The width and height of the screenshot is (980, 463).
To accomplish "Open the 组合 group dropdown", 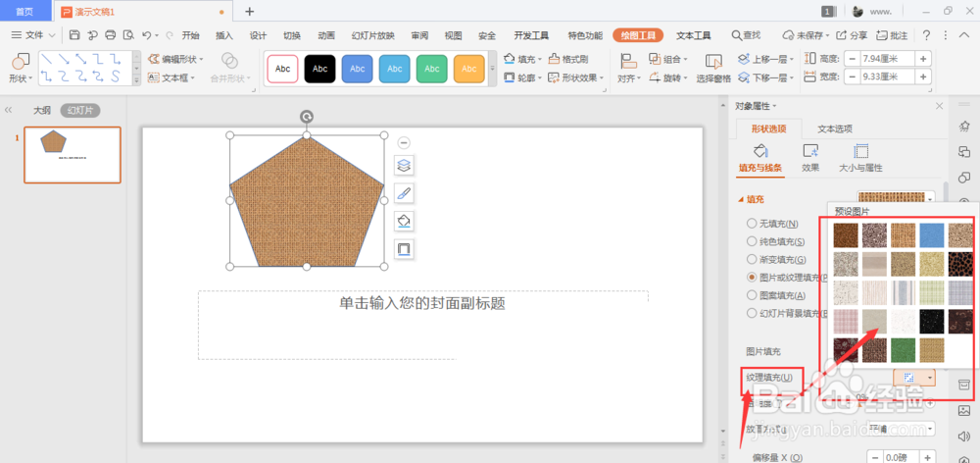I will (668, 59).
